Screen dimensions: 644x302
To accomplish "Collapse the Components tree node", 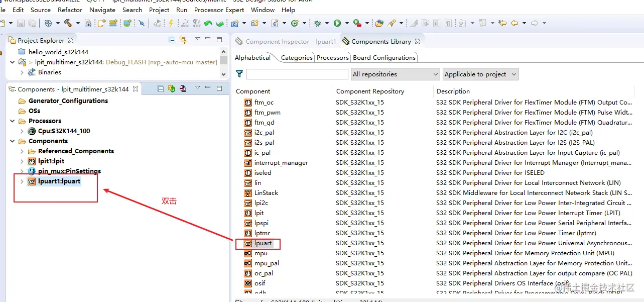I will [x=12, y=141].
